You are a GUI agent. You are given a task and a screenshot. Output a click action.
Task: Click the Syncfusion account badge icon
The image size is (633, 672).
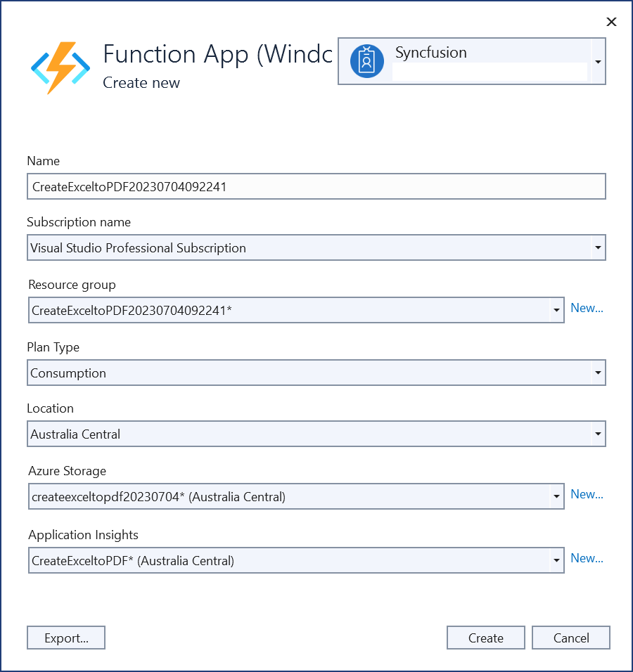click(366, 61)
